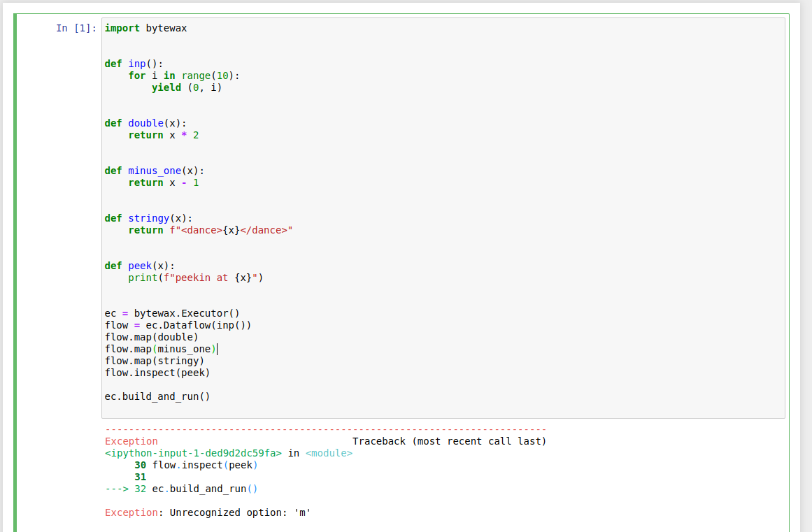The image size is (812, 532).
Task: Click the <module> text in traceback
Action: pos(329,453)
